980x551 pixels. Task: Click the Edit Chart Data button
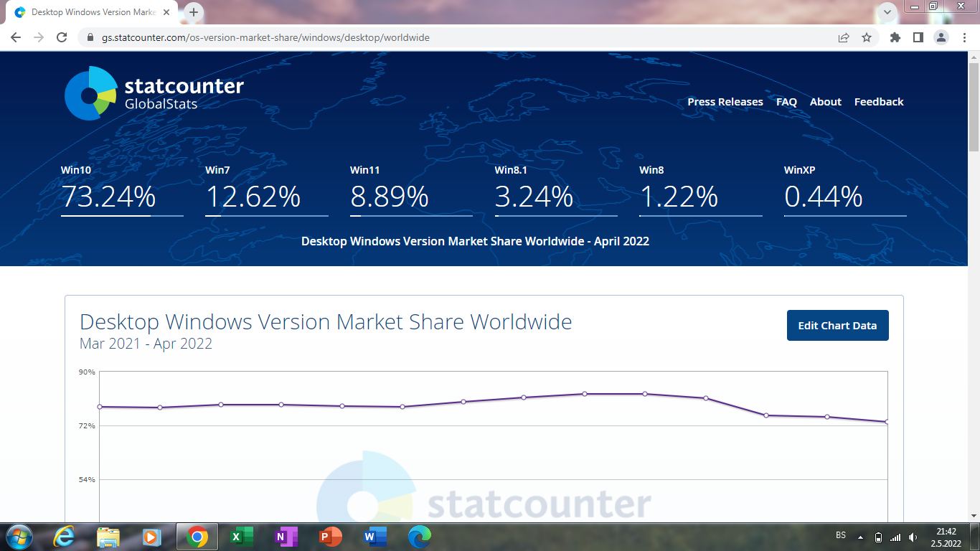point(837,325)
